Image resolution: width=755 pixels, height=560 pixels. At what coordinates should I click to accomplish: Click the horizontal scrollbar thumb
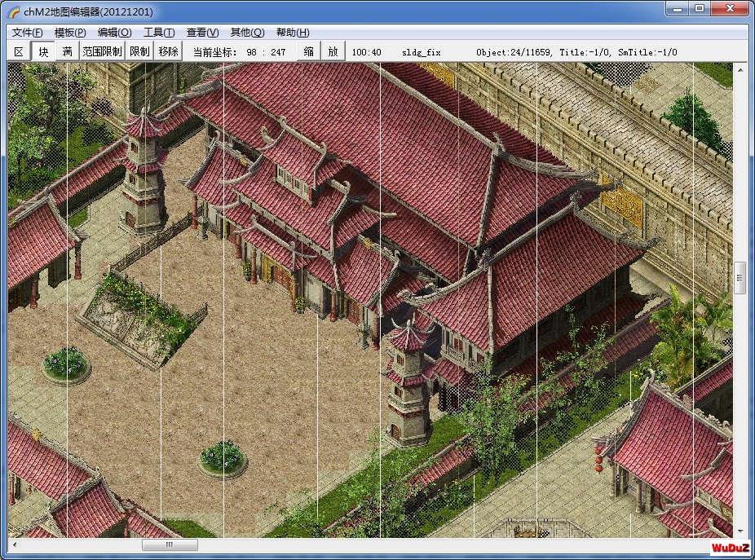pos(170,545)
